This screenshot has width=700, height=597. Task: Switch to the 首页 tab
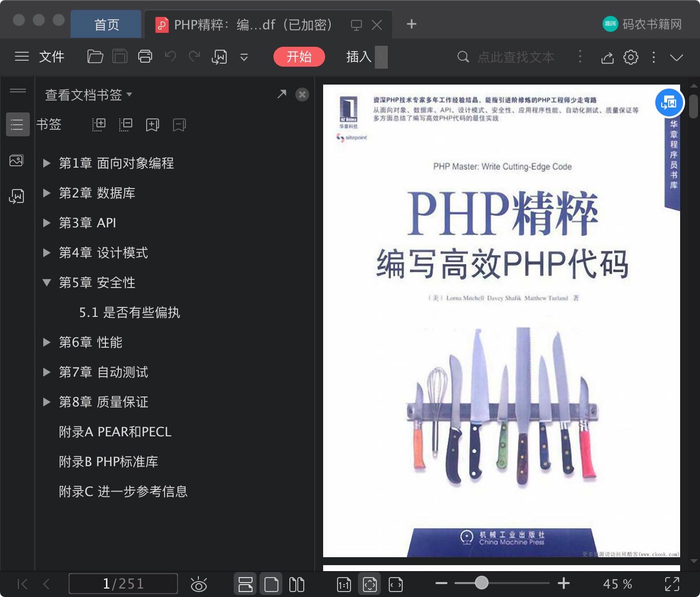106,24
